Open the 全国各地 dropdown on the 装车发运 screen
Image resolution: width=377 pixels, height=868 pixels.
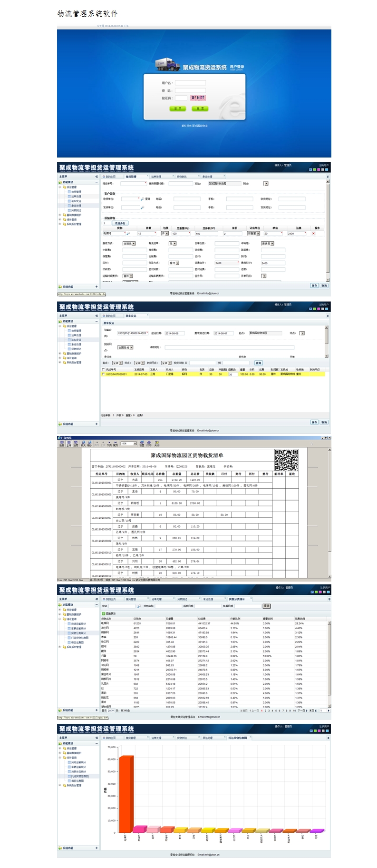point(125,347)
